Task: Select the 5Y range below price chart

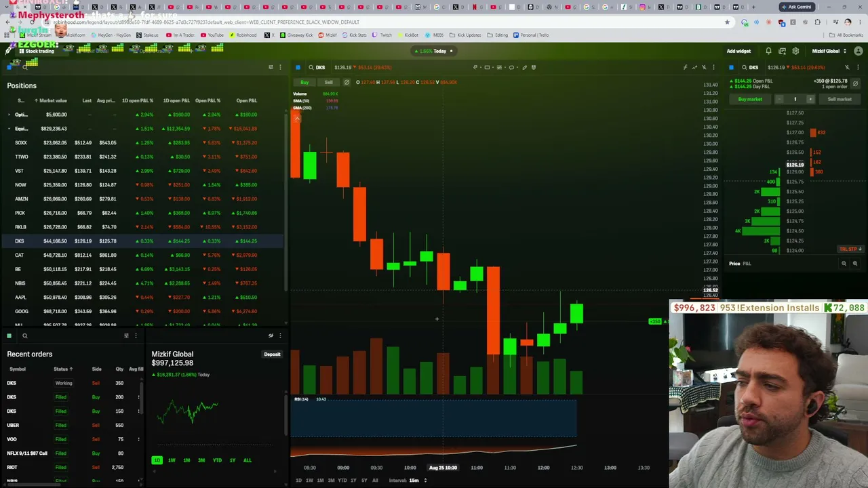Action: point(364,481)
